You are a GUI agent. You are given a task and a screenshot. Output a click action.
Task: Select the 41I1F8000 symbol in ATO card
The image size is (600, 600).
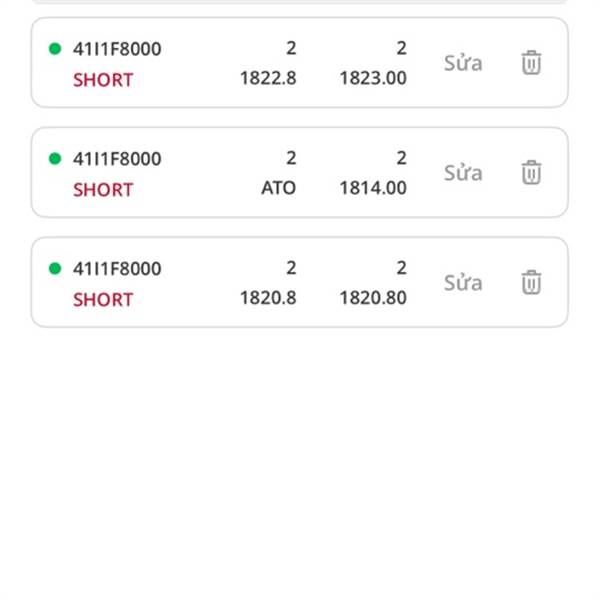(x=117, y=159)
